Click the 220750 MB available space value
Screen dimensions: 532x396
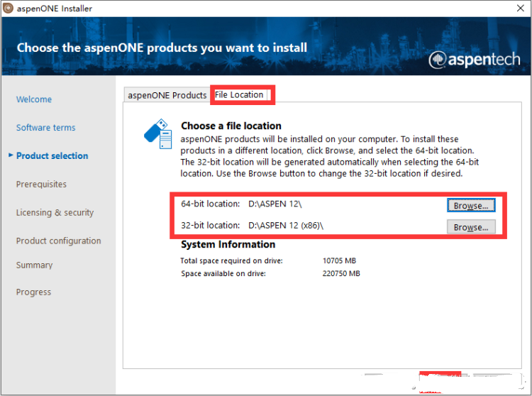pos(341,273)
